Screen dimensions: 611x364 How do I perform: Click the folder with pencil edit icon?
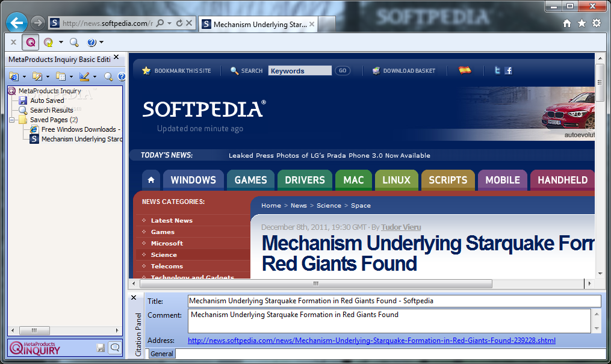click(37, 76)
